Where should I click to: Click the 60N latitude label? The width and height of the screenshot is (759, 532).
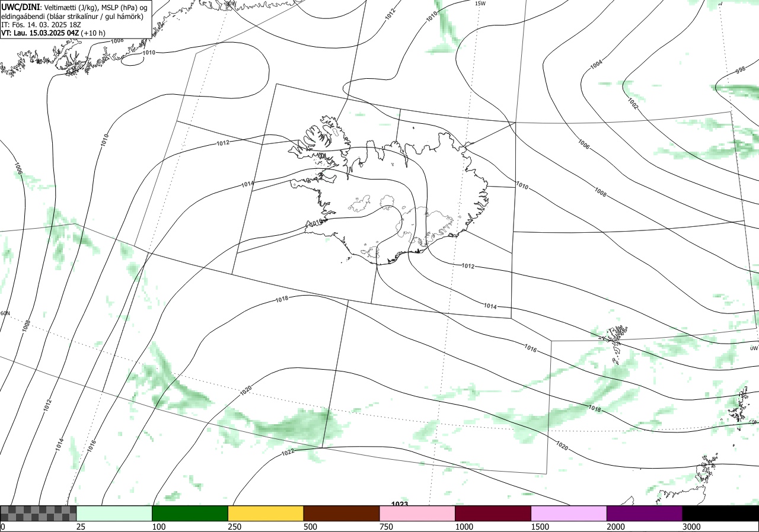click(5, 313)
